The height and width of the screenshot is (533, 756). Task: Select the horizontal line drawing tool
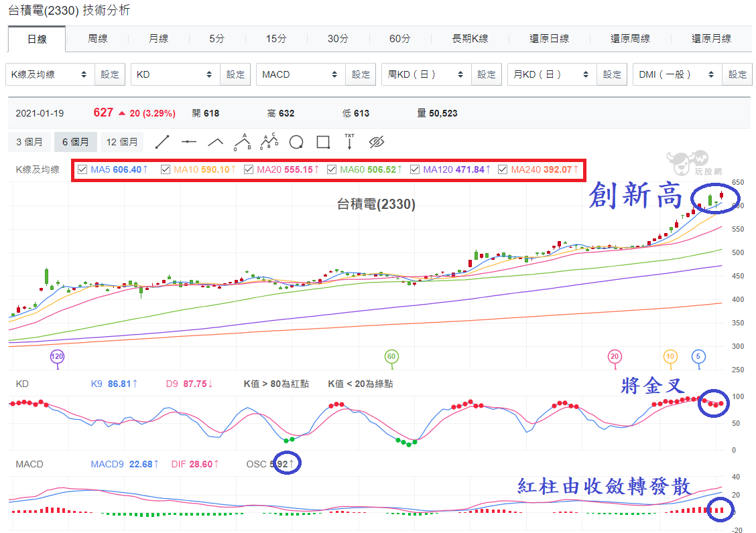[188, 142]
